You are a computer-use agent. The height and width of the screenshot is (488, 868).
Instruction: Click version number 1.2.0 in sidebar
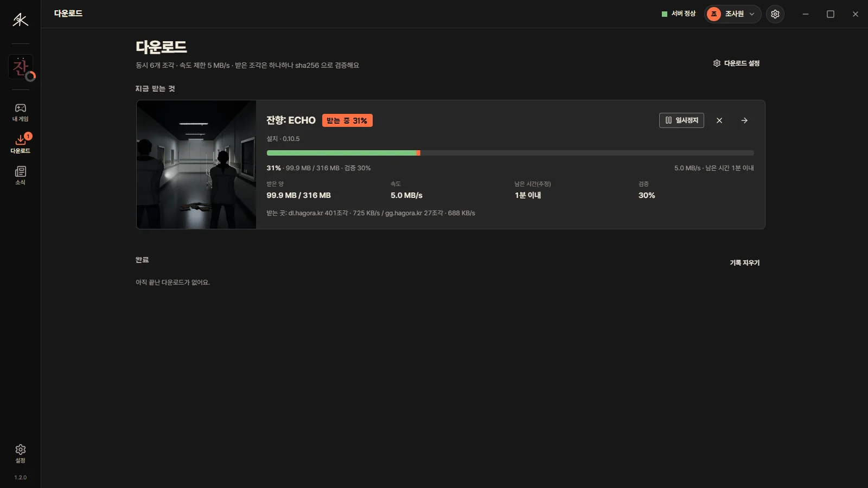click(x=21, y=478)
